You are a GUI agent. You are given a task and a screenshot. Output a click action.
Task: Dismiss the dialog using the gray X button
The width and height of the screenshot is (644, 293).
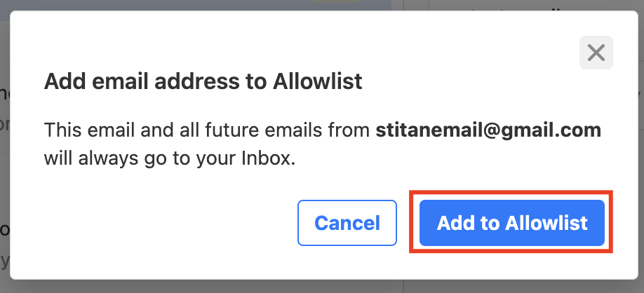(x=596, y=53)
